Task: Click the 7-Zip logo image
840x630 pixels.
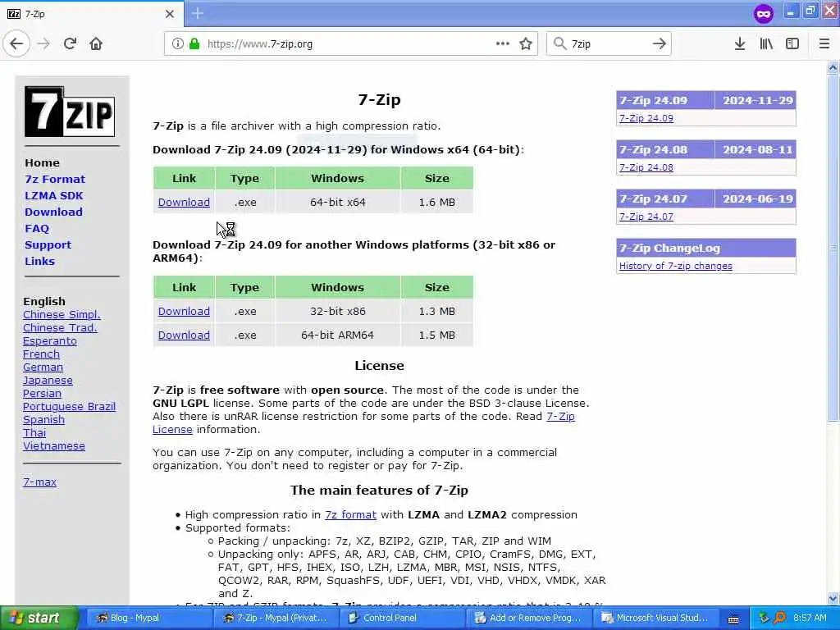Action: (70, 112)
